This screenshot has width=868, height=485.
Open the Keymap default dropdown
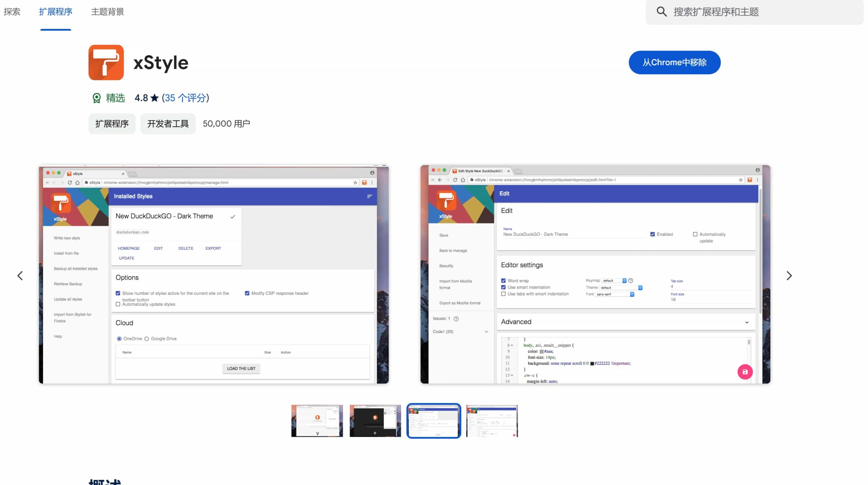click(x=614, y=281)
